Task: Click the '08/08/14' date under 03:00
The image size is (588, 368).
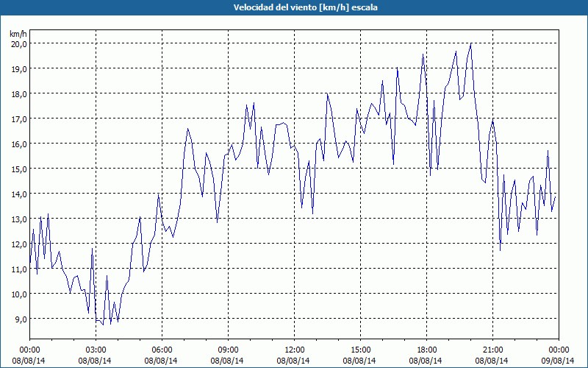Action: click(x=95, y=361)
